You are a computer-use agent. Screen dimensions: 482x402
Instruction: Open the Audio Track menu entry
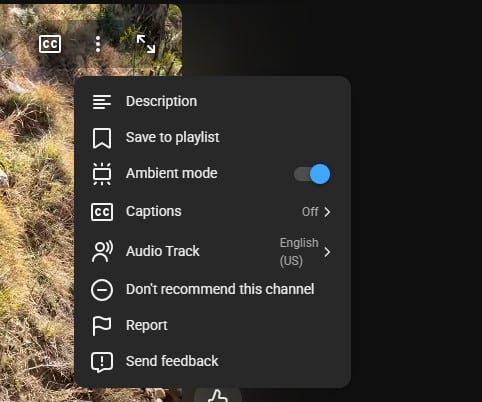click(212, 252)
